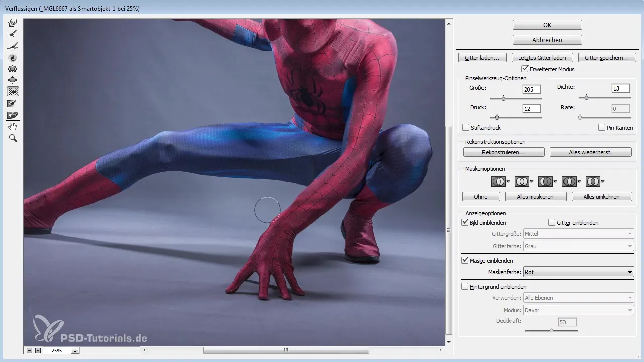Screen dimensions: 644x362
Task: Click the fourth mask option icon (intersect selection)
Action: [x=569, y=182]
